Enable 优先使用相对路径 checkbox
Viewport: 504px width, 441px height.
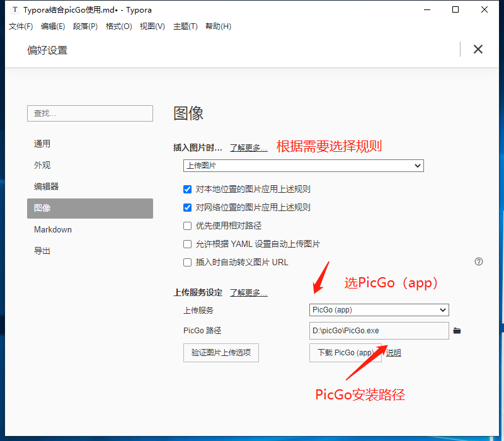(x=187, y=226)
